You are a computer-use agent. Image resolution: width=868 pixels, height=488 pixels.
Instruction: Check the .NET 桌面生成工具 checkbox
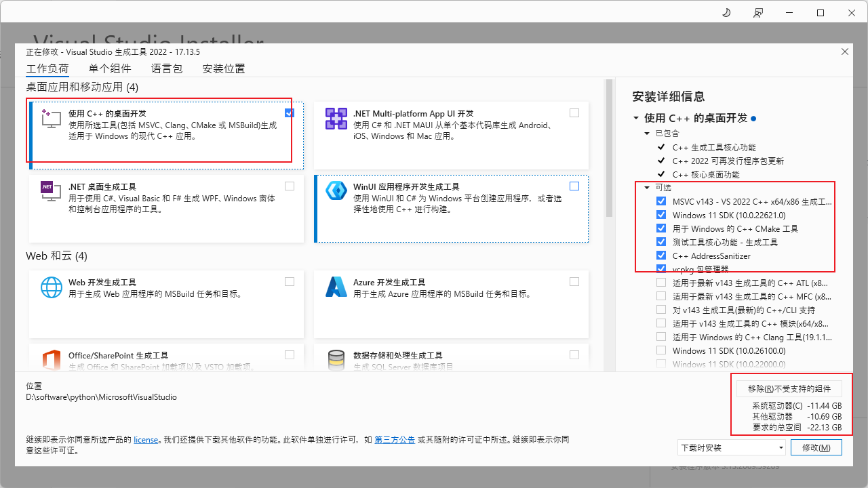click(x=290, y=186)
